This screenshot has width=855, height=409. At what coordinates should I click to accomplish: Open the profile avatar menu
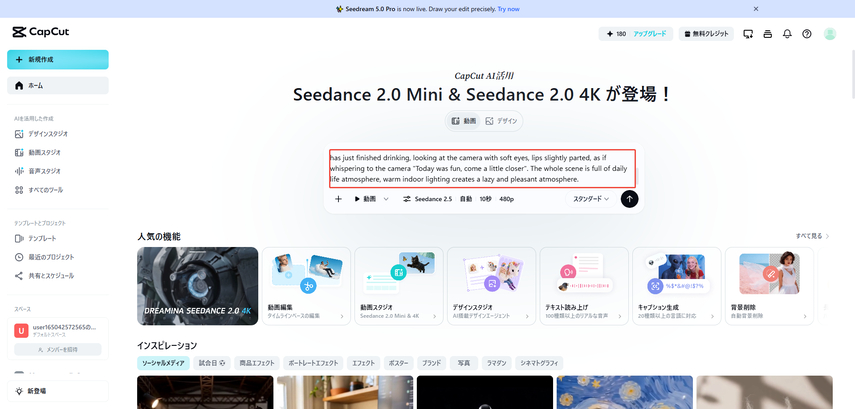tap(829, 34)
